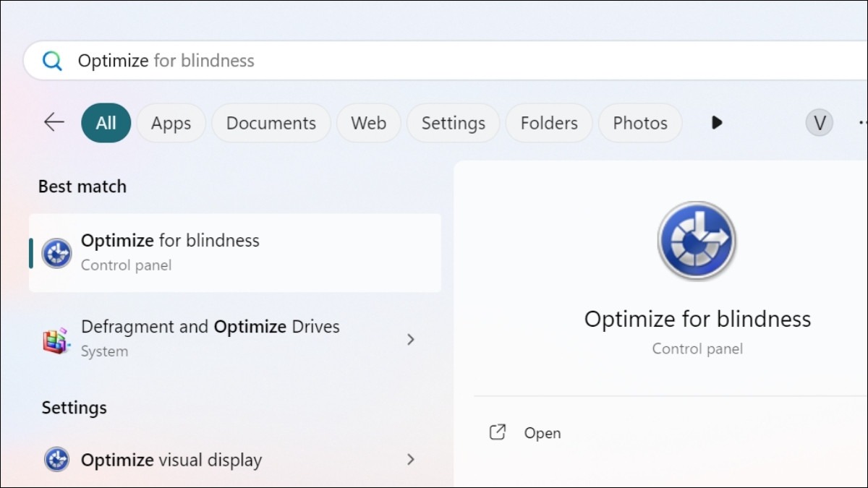This screenshot has height=488, width=868.
Task: Click the Settings section heading
Action: (74, 408)
